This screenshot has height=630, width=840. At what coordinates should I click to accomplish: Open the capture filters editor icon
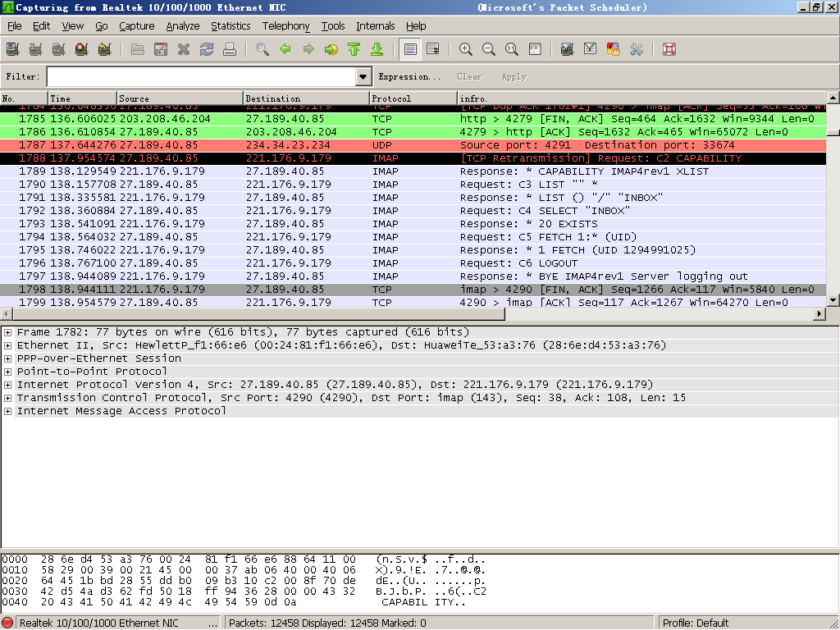[568, 49]
